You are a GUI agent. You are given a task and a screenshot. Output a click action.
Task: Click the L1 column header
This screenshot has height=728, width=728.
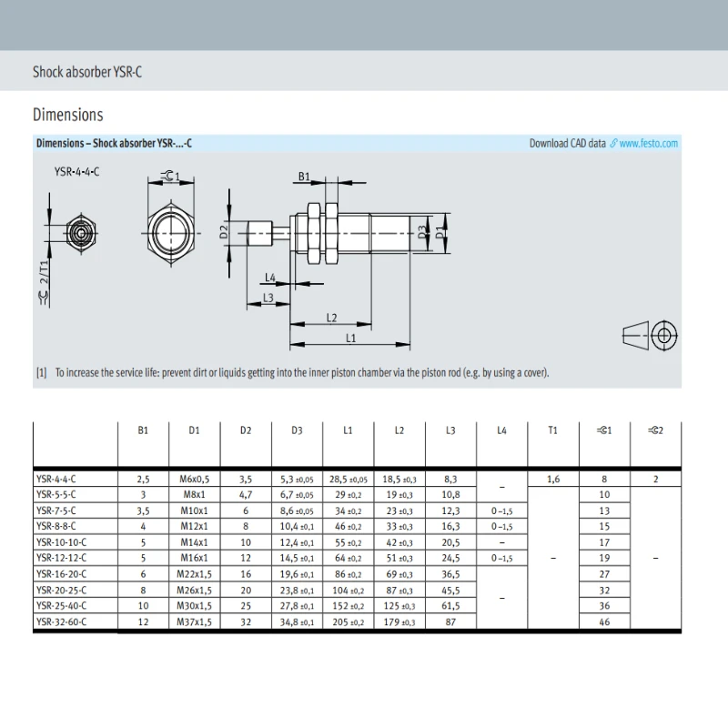click(348, 430)
